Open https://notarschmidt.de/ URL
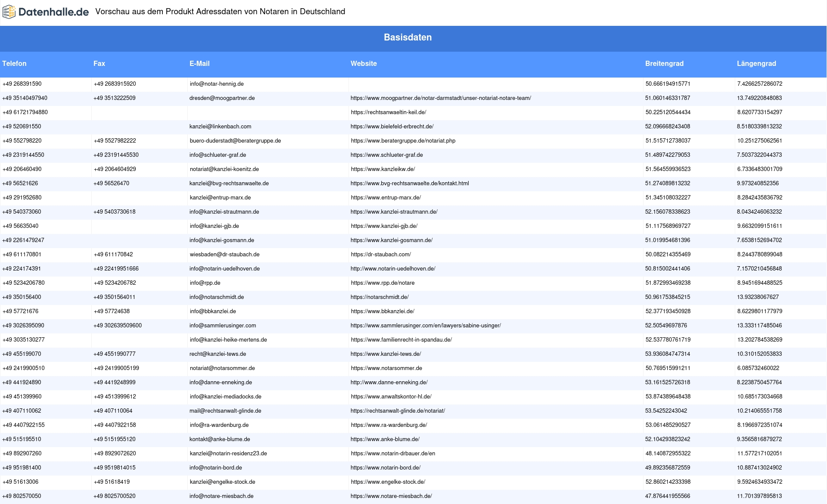This screenshot has height=504, width=827. pyautogui.click(x=379, y=297)
